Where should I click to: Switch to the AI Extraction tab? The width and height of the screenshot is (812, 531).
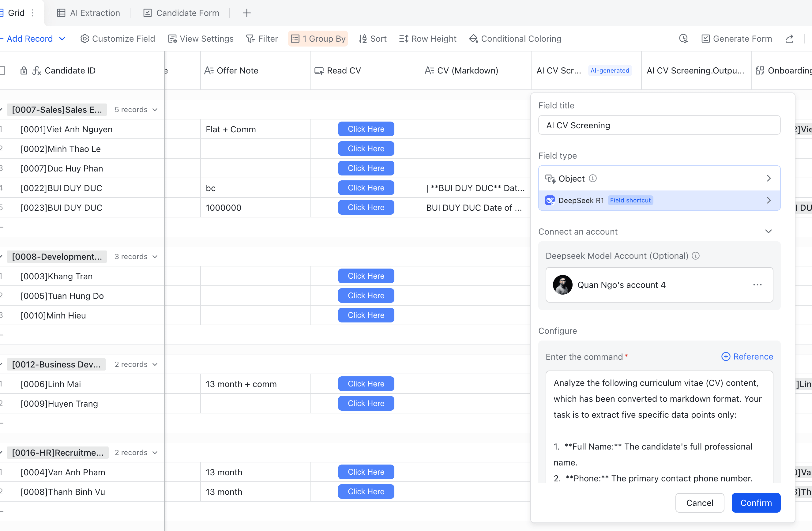(x=88, y=13)
